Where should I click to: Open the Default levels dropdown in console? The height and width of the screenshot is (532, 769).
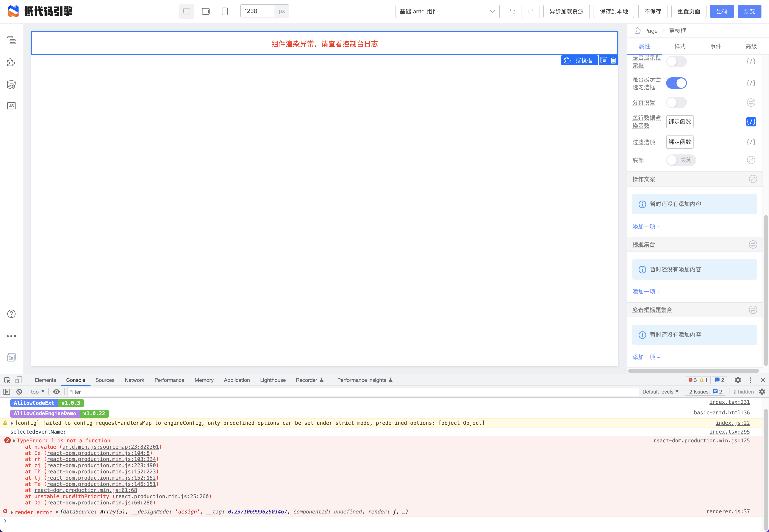coord(660,391)
